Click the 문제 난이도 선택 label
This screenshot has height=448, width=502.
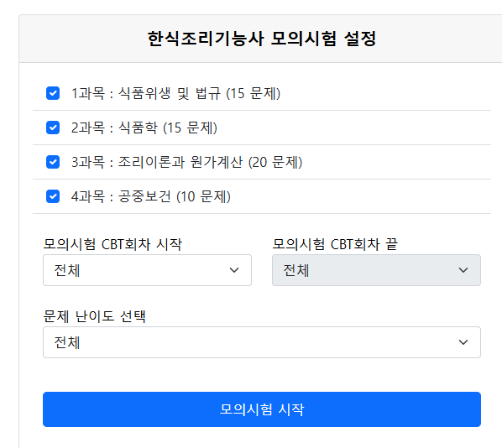pyautogui.click(x=95, y=316)
